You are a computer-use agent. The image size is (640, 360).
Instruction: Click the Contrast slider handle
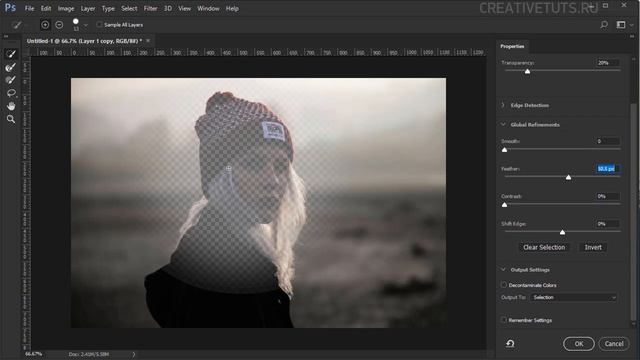coord(504,205)
